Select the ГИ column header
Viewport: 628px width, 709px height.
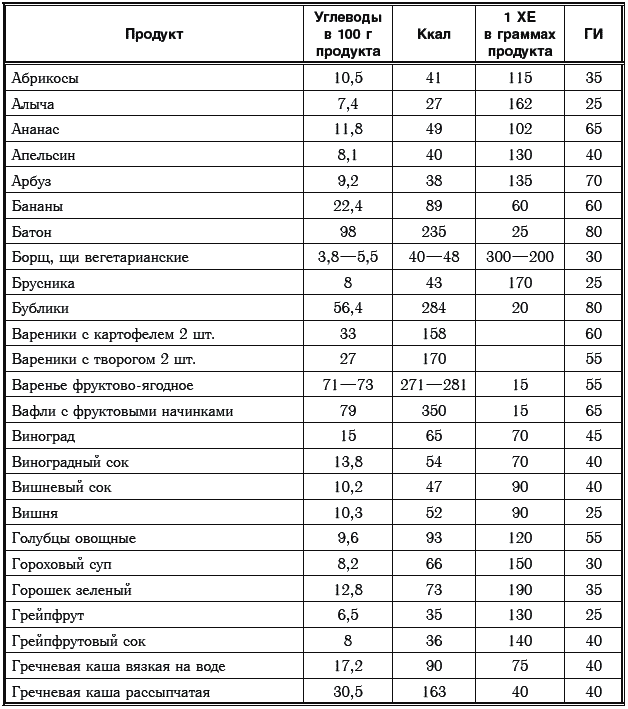point(594,34)
